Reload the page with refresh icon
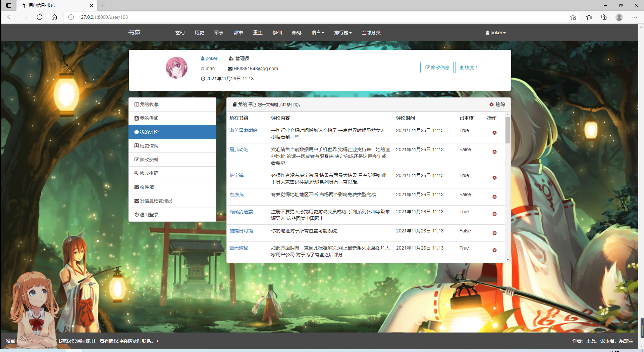 coord(40,17)
